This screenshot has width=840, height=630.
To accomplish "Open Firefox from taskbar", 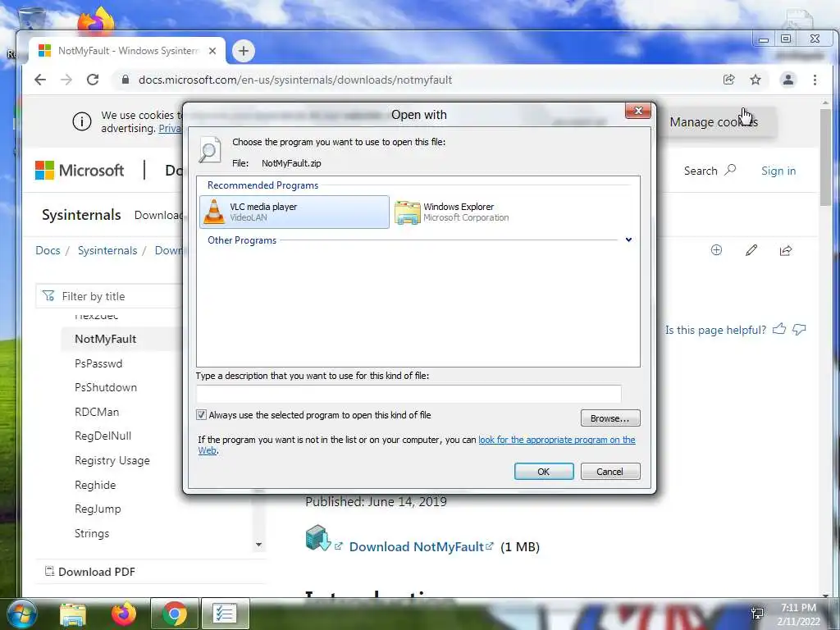I will [x=124, y=614].
